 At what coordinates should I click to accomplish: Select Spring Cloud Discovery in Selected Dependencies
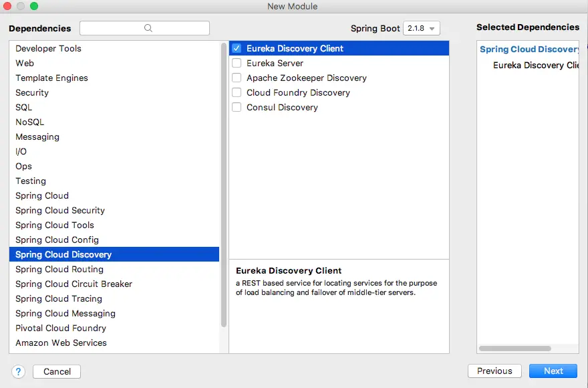[529, 50]
